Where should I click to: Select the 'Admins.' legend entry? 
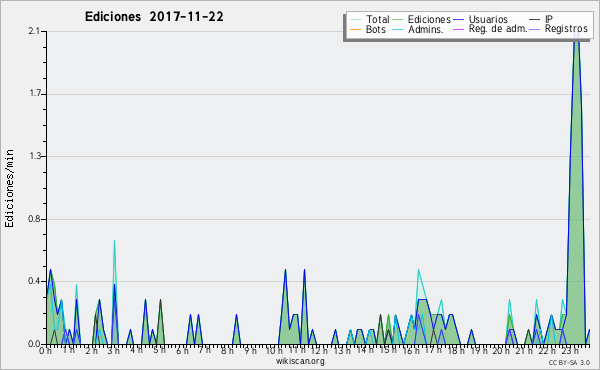click(426, 29)
